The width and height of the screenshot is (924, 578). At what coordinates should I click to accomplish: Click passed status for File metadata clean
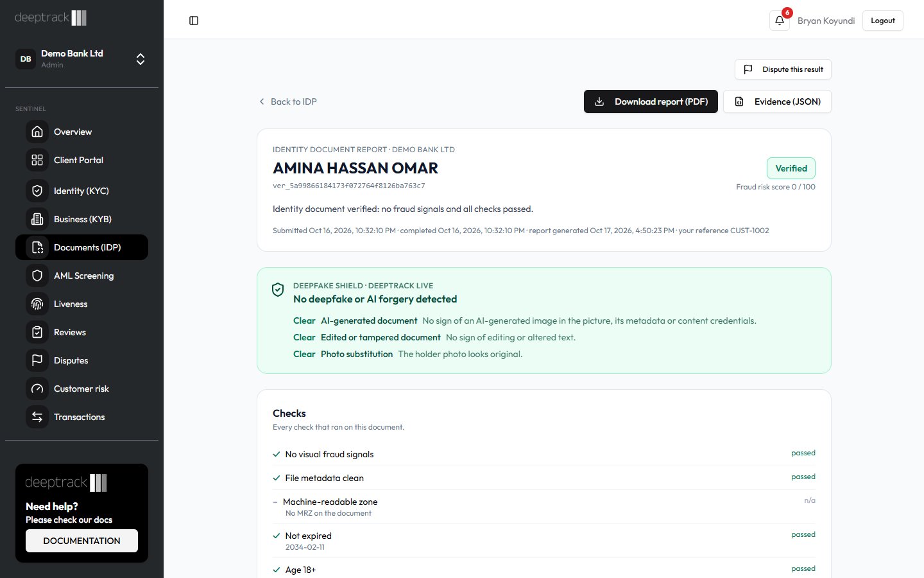803,477
